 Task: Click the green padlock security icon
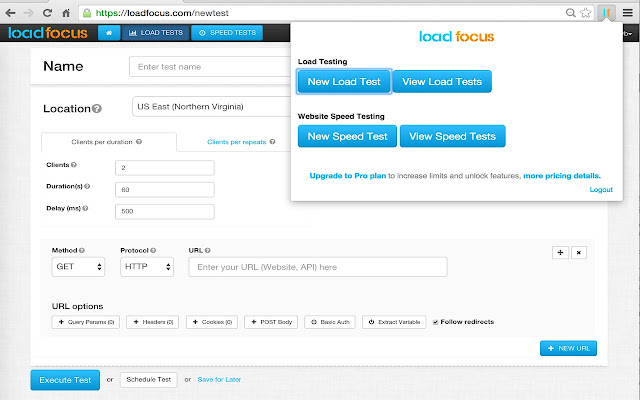point(87,13)
